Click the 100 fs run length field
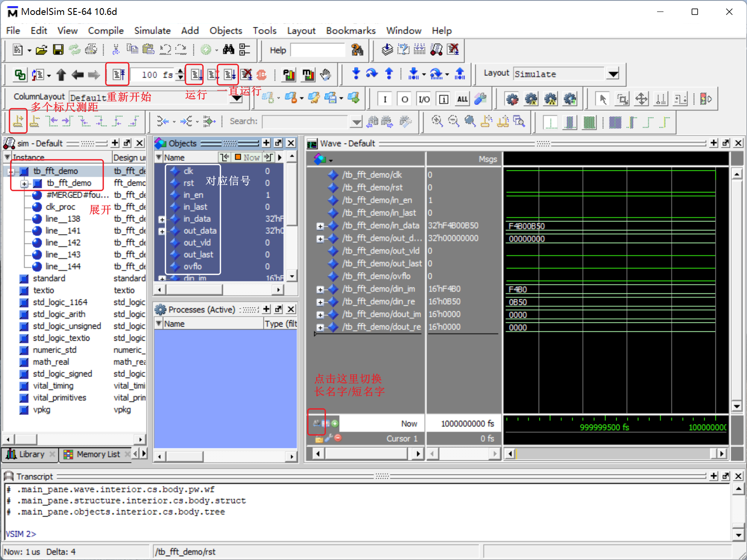This screenshot has width=747, height=560. (x=153, y=75)
